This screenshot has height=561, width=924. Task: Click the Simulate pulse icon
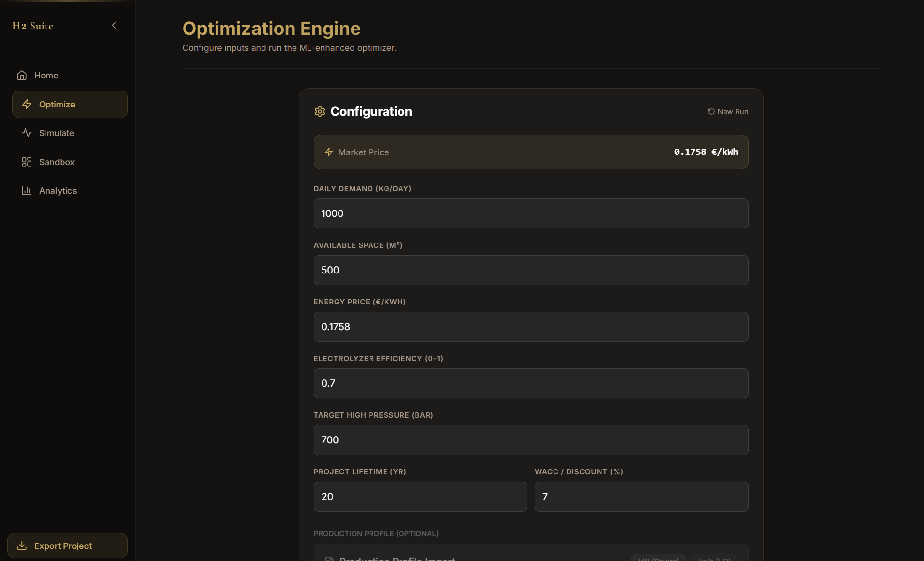[27, 133]
